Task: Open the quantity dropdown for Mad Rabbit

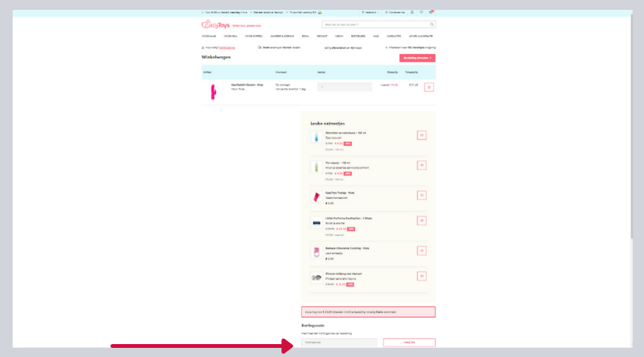Action: pos(344,87)
